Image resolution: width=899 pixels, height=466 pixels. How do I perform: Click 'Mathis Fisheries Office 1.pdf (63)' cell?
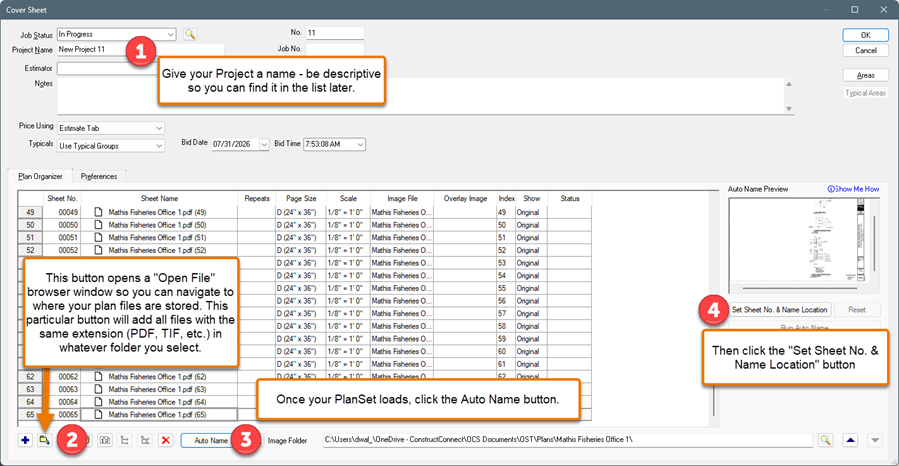[157, 389]
